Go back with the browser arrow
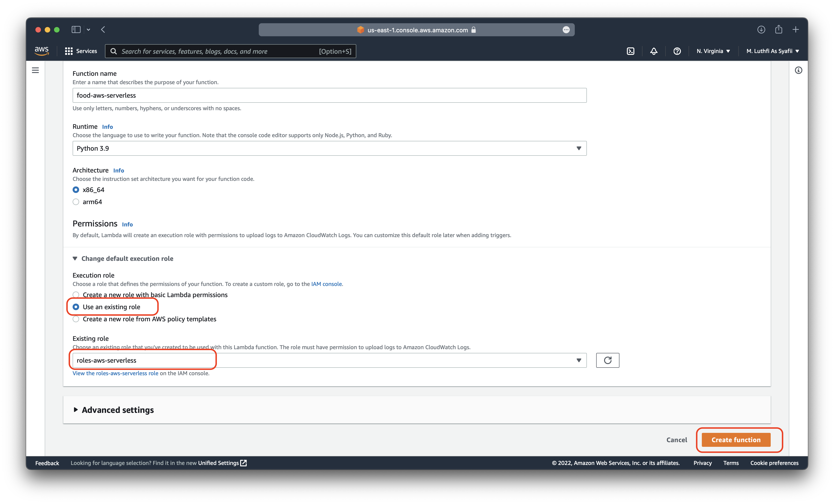This screenshot has height=504, width=834. pos(103,30)
